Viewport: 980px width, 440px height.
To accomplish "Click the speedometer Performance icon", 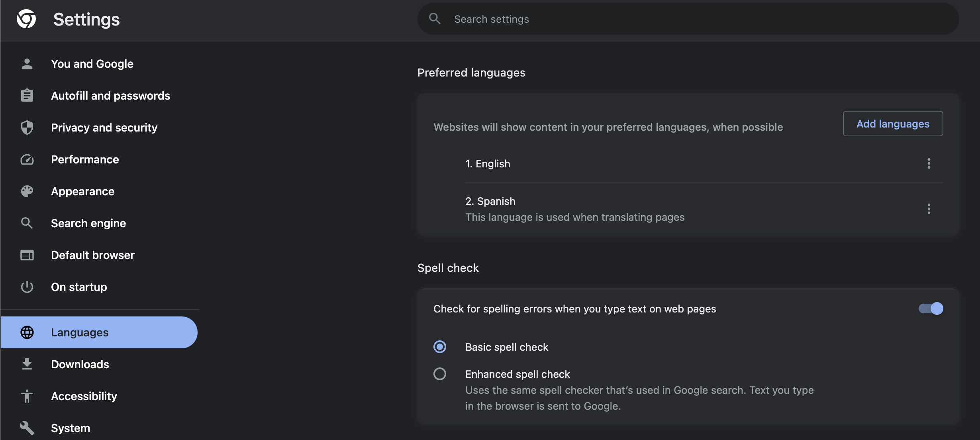I will [x=27, y=159].
